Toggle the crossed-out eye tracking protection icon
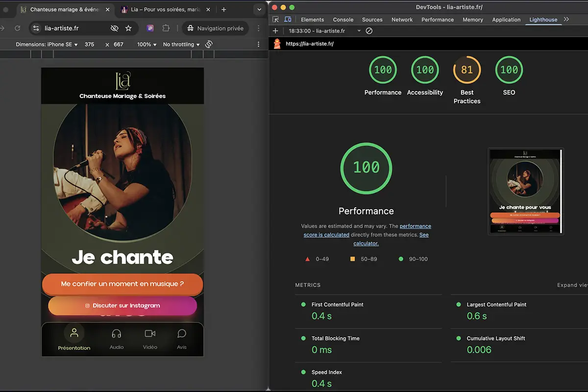The image size is (588, 392). tap(114, 28)
